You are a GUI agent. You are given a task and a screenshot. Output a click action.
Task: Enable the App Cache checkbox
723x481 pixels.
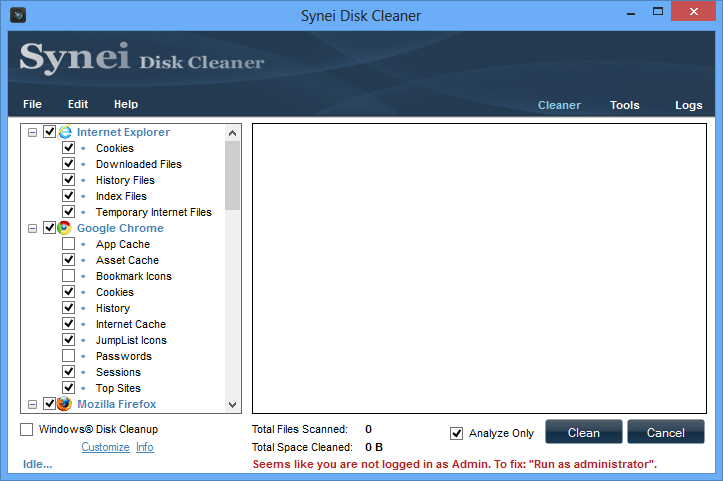coord(68,243)
